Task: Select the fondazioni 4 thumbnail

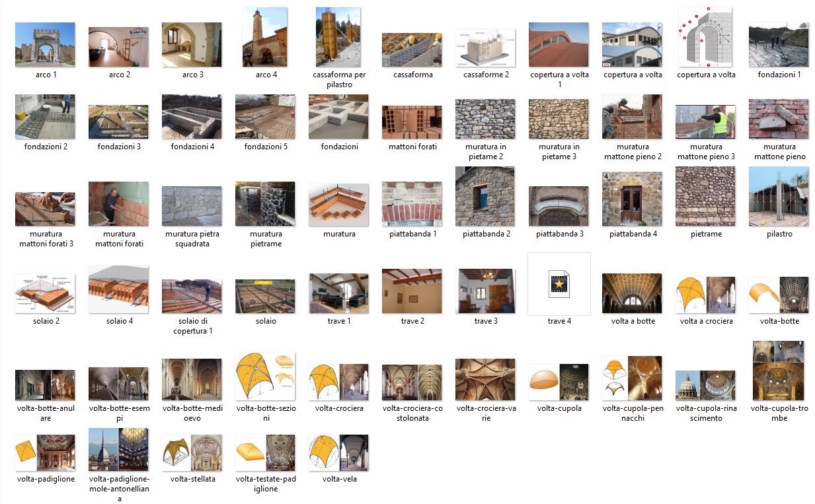Action: (x=192, y=117)
